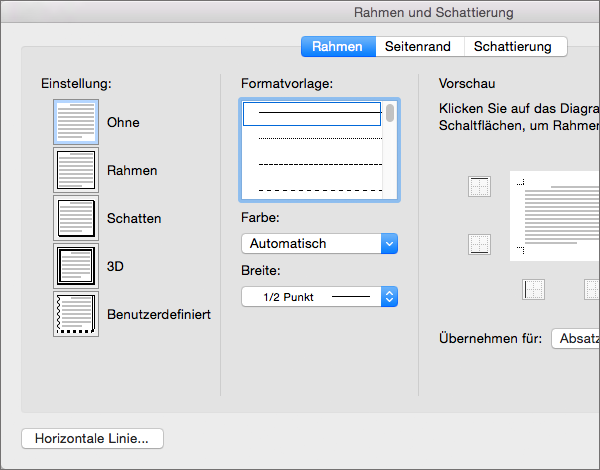Open the Breite 1/2 Punkt dropdown
Screen dimensions: 600x470
point(320,297)
